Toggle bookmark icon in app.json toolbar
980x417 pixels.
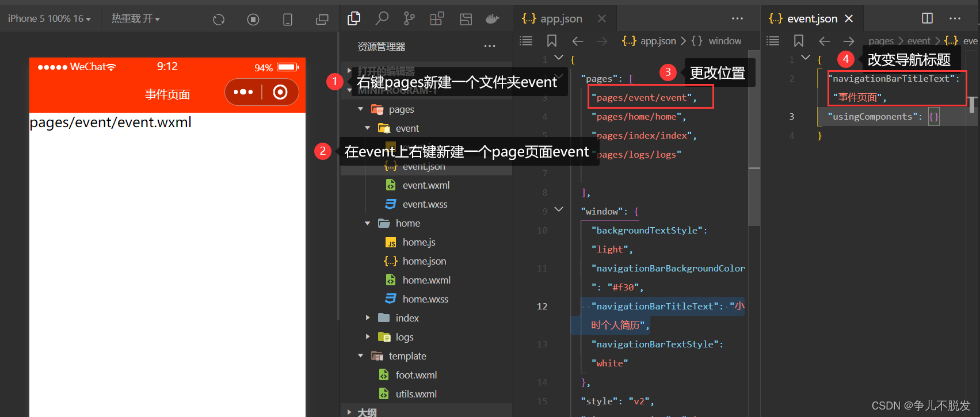pos(552,41)
